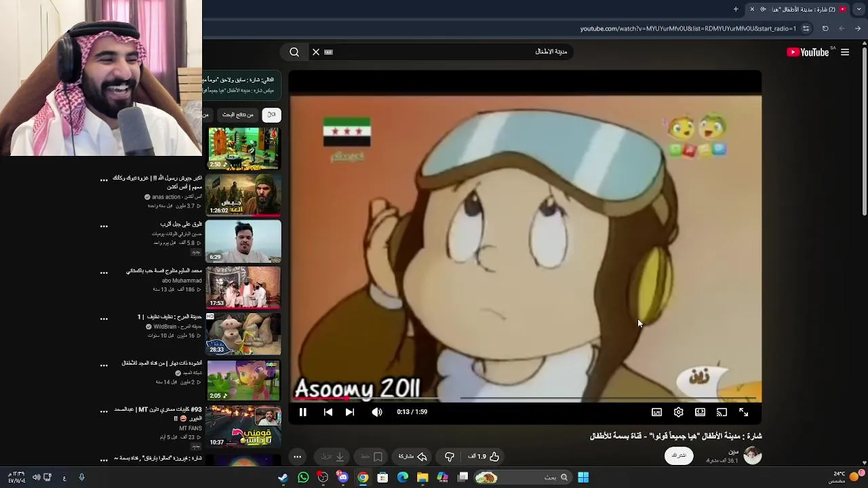
Task: Open Microsoft Edge from the taskbar
Action: (x=403, y=477)
